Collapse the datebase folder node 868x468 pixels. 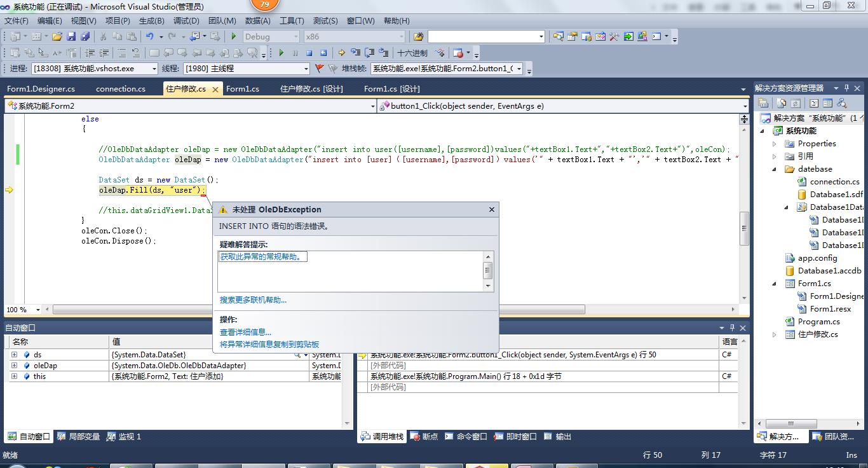(x=774, y=169)
